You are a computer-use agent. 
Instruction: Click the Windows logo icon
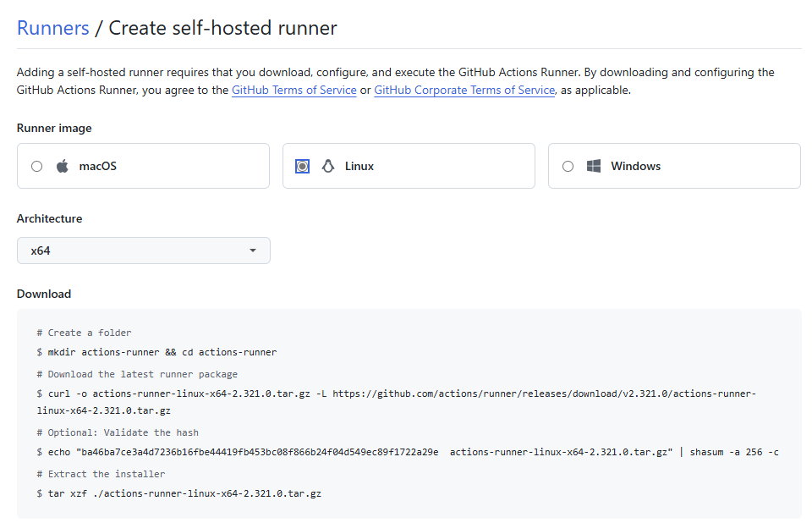(594, 167)
